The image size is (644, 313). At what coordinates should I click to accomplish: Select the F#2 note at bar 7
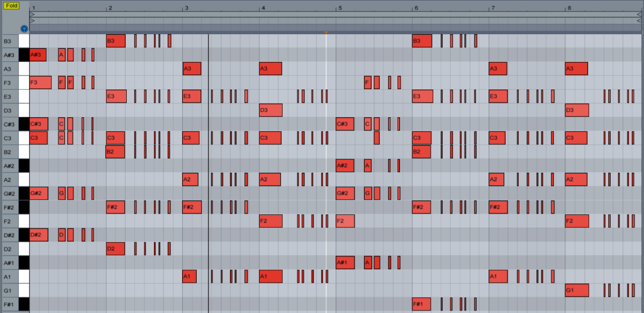point(498,207)
